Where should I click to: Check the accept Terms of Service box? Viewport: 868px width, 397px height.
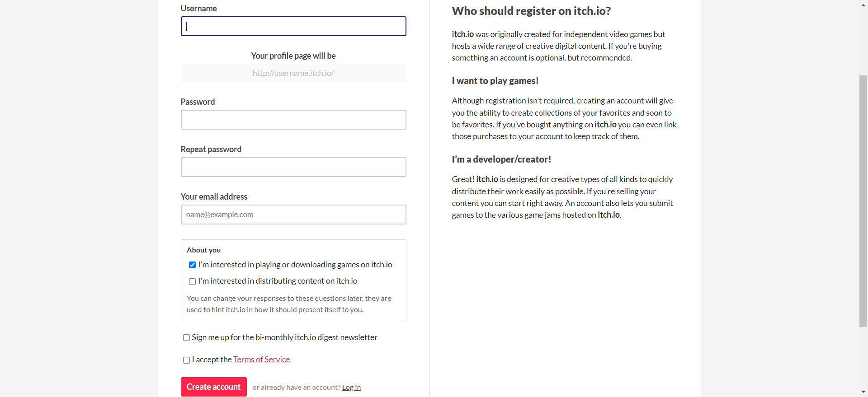click(x=186, y=360)
